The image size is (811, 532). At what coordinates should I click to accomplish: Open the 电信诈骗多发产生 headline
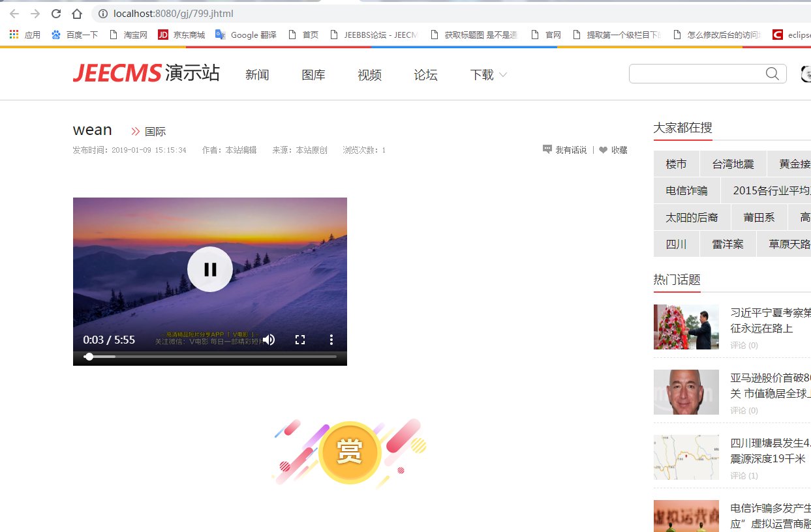click(771, 516)
